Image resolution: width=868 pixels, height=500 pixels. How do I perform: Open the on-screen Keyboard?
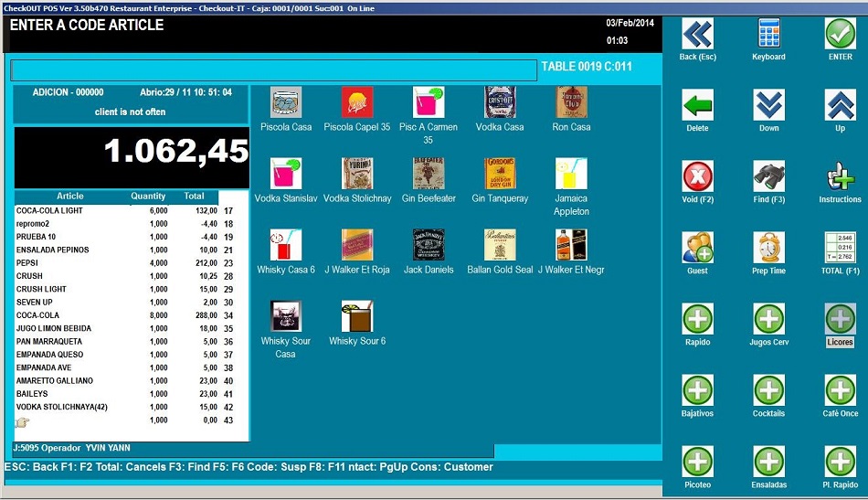click(768, 35)
